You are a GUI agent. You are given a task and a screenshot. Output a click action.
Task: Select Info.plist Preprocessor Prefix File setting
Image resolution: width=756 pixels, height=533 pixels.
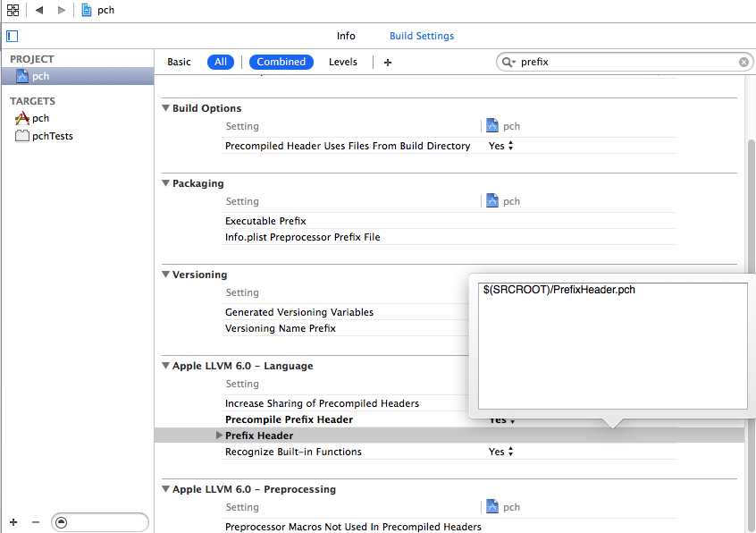click(x=302, y=237)
